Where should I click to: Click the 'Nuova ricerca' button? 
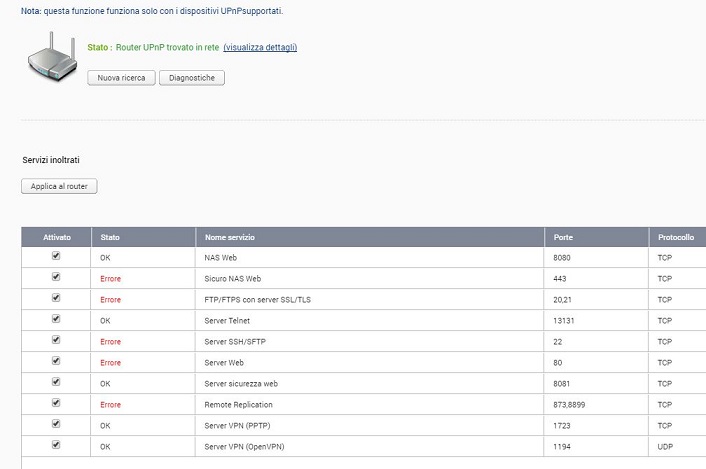click(121, 78)
